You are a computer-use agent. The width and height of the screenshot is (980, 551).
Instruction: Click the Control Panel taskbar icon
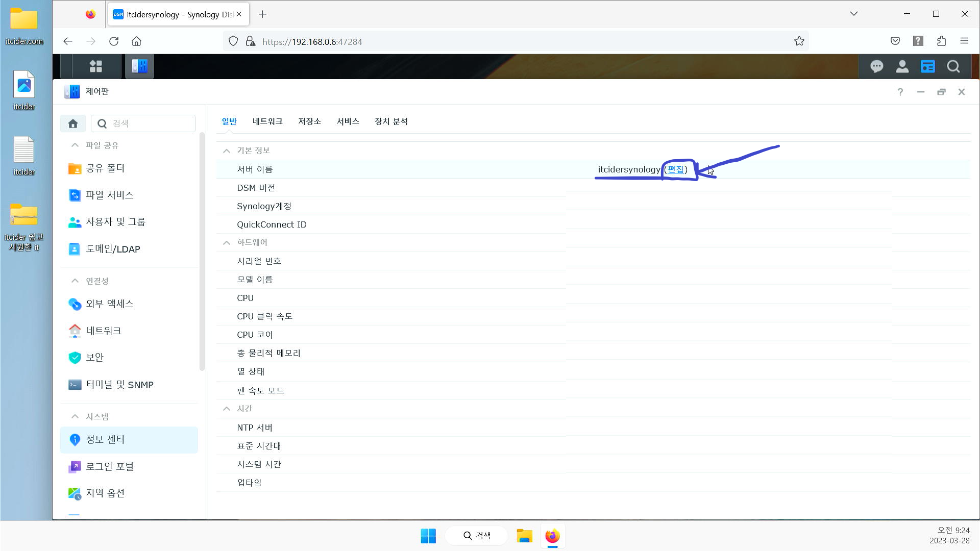pyautogui.click(x=139, y=66)
